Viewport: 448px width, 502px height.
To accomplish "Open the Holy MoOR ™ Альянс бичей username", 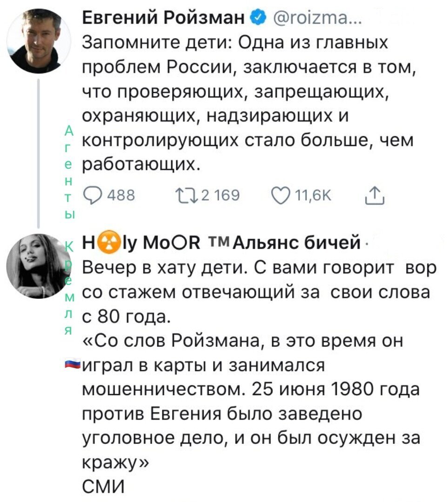I will [x=221, y=243].
